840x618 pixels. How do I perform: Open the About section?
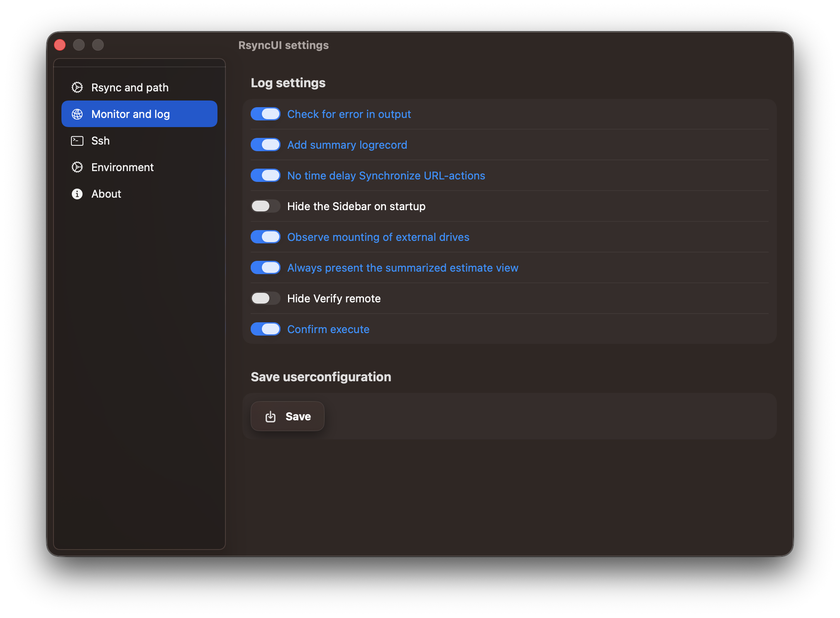tap(106, 194)
